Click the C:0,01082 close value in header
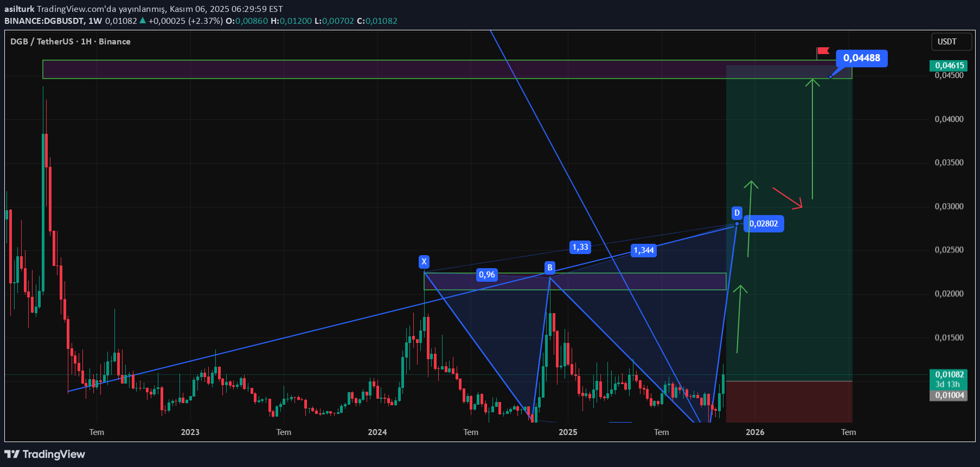 click(377, 21)
